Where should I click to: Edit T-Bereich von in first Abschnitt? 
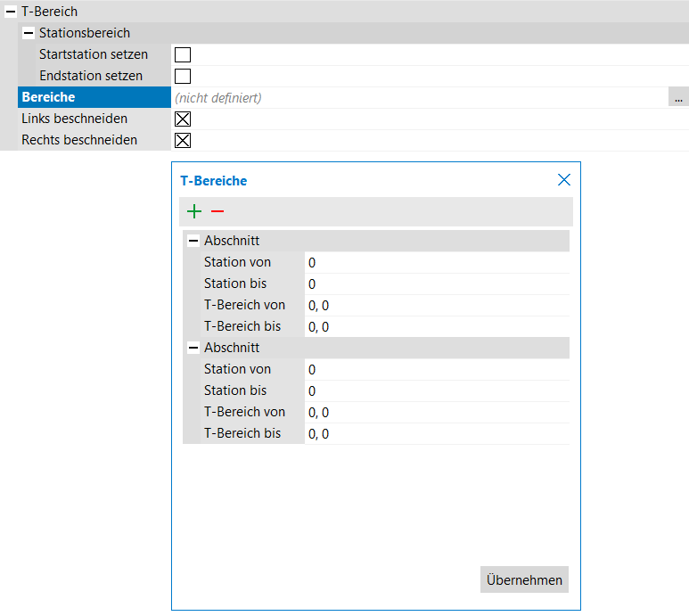pyautogui.click(x=436, y=306)
